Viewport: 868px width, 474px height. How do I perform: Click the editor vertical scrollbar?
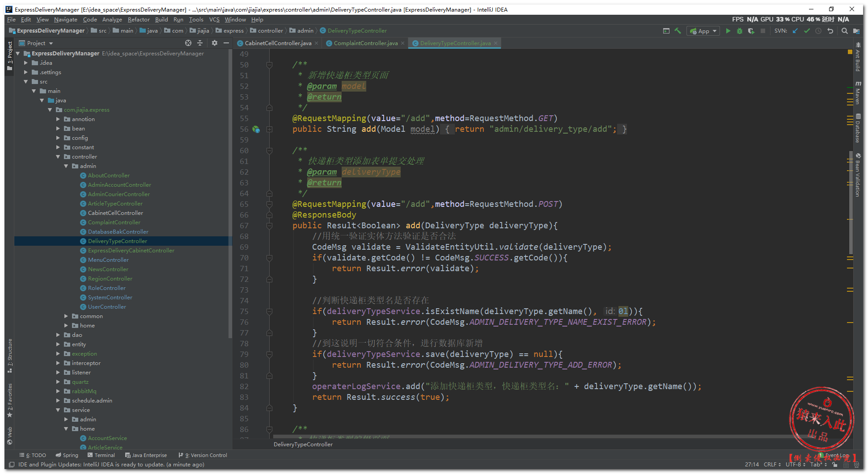(851, 203)
